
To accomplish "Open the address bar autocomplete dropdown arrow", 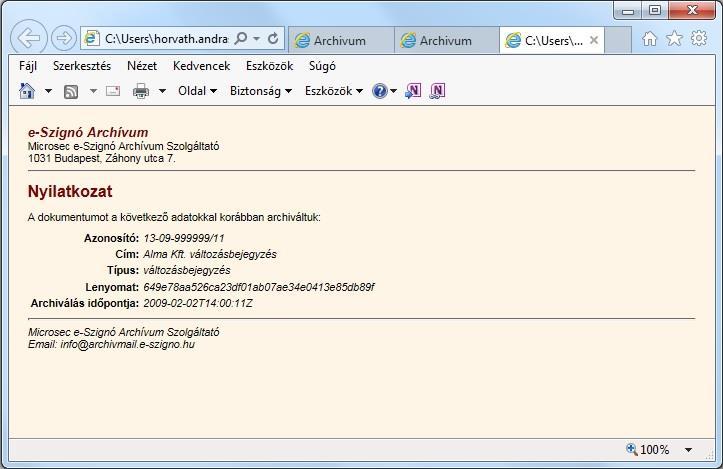I will 256,39.
